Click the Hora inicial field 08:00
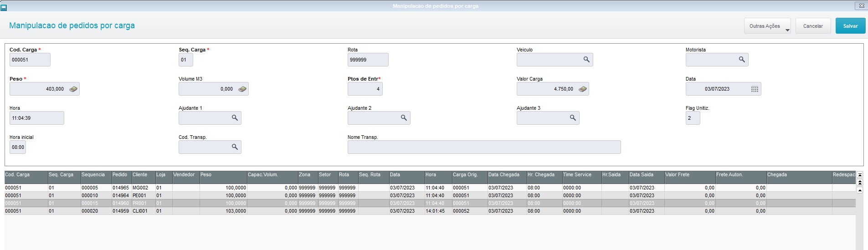Image resolution: width=868 pixels, height=250 pixels. pos(18,147)
